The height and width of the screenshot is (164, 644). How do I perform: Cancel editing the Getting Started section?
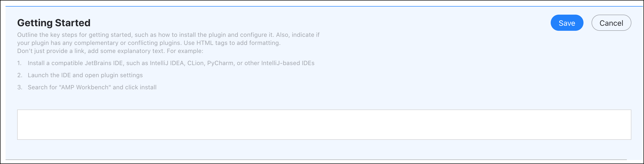click(x=611, y=23)
